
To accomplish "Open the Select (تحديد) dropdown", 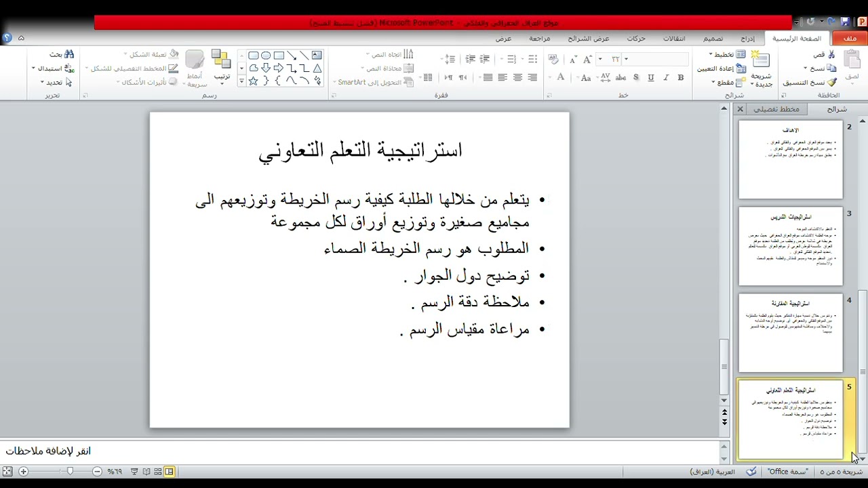I will coord(56,82).
